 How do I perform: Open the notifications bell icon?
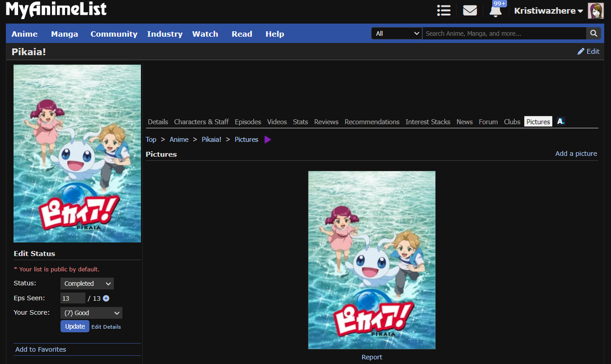point(496,10)
